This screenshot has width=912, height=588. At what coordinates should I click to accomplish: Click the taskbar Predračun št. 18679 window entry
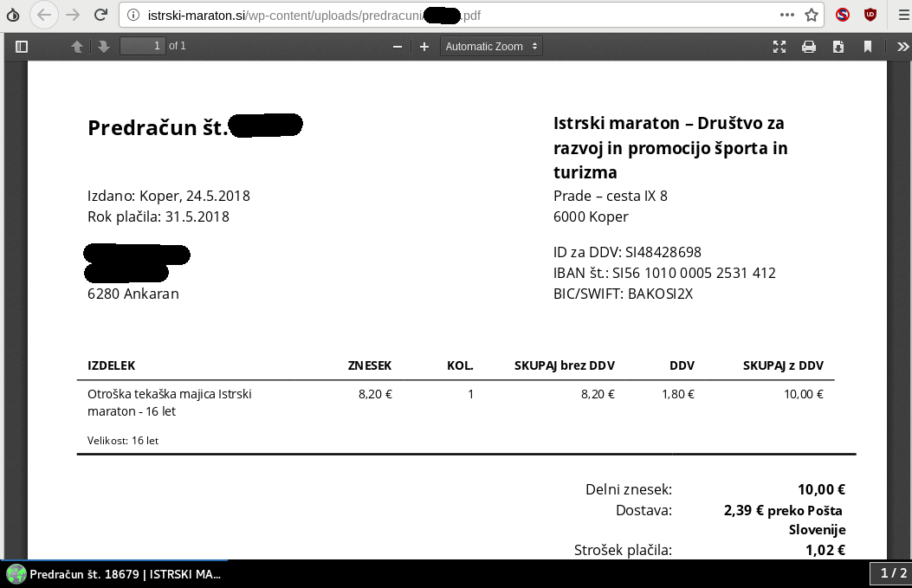click(x=114, y=574)
